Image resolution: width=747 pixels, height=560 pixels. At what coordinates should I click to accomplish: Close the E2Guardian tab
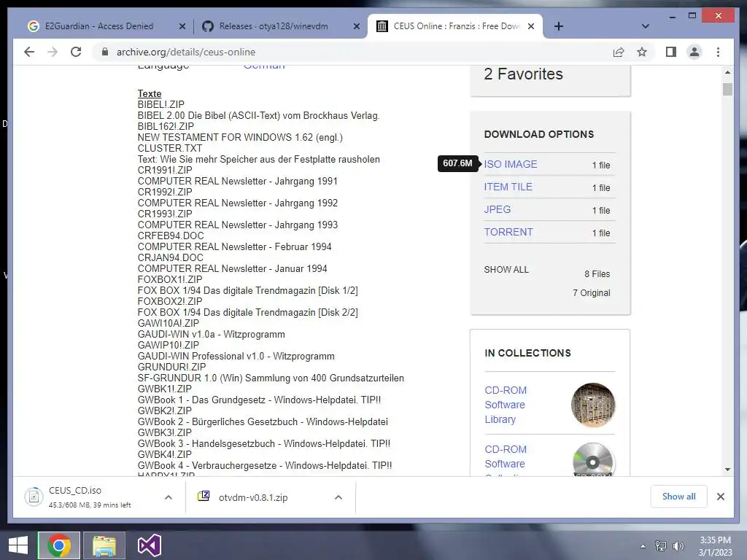[182, 27]
